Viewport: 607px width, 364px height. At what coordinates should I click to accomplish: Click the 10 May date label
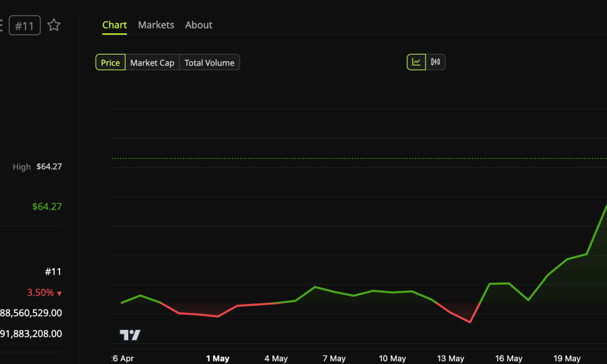(x=392, y=359)
